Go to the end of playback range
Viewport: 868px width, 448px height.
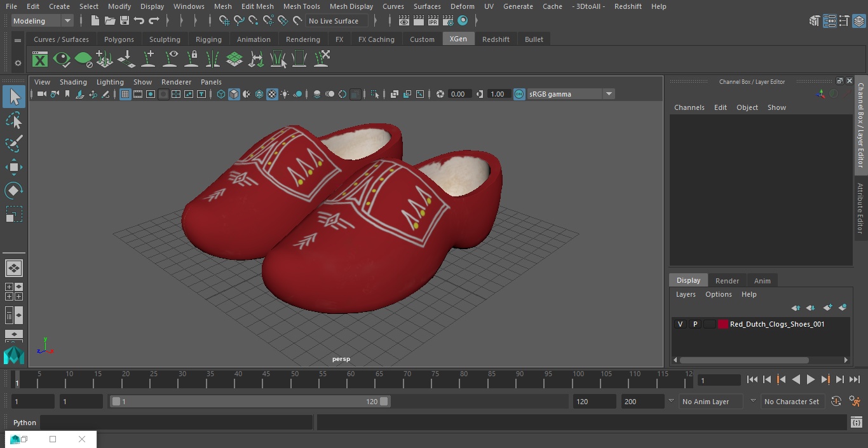pos(855,379)
